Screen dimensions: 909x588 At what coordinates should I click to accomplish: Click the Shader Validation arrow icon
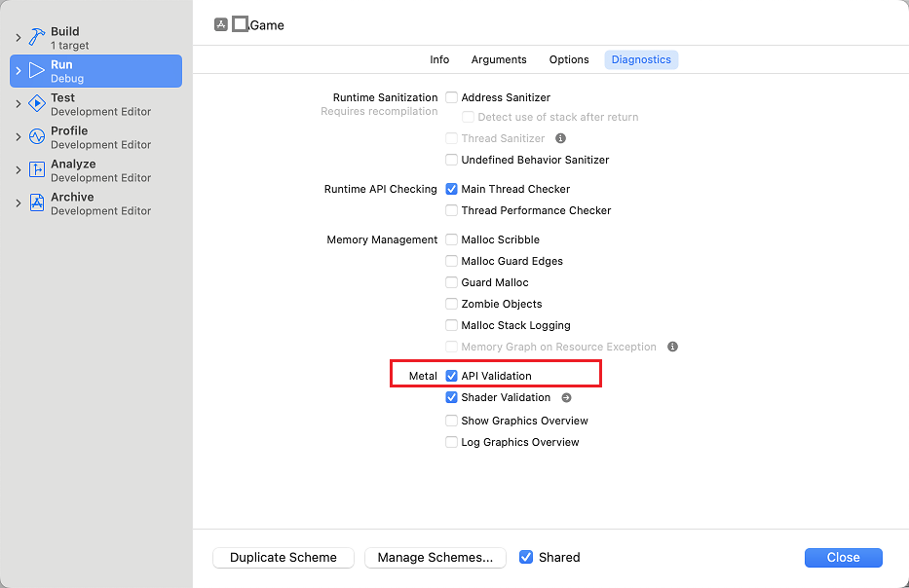(x=566, y=397)
